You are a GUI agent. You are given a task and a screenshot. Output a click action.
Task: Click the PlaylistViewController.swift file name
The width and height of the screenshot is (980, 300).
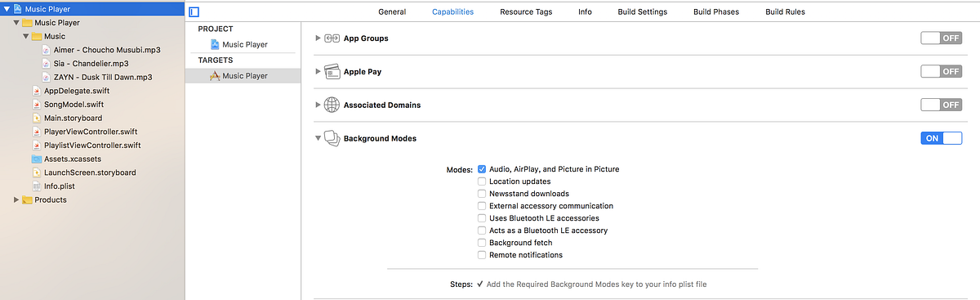(x=92, y=146)
